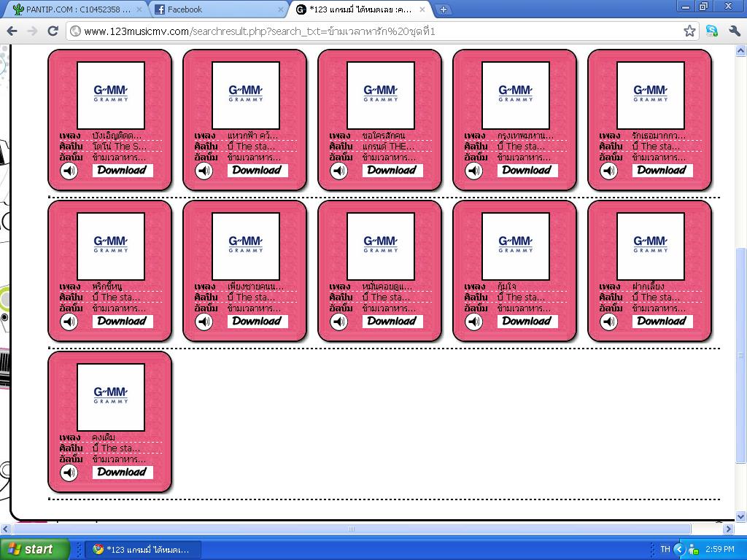This screenshot has height=560, width=747.
Task: Switch TH input language indicator
Action: point(665,550)
